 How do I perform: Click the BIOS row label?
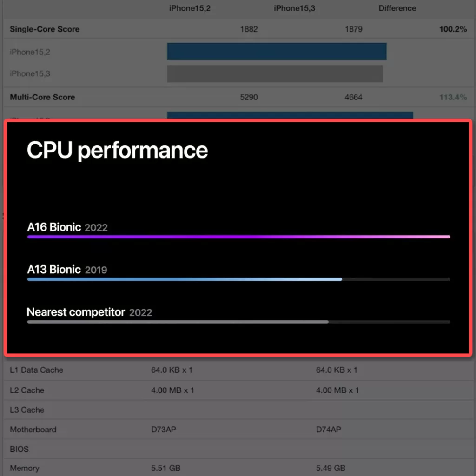(x=19, y=449)
